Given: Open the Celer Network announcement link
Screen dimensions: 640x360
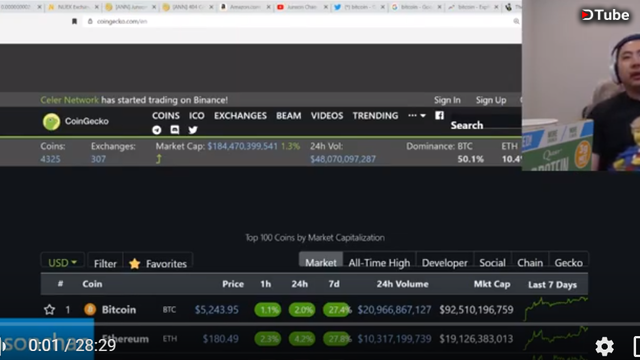Looking at the screenshot, I should point(69,100).
